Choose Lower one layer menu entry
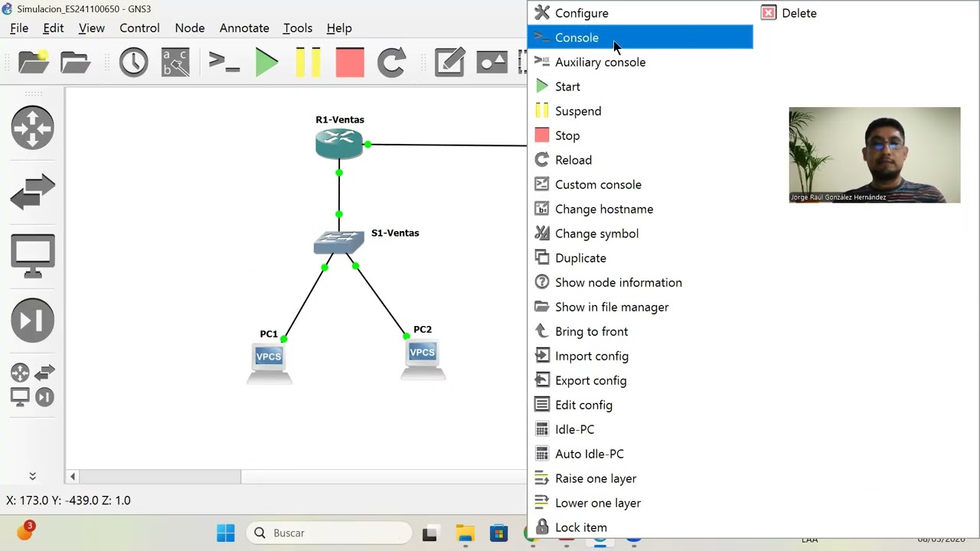 640,503
